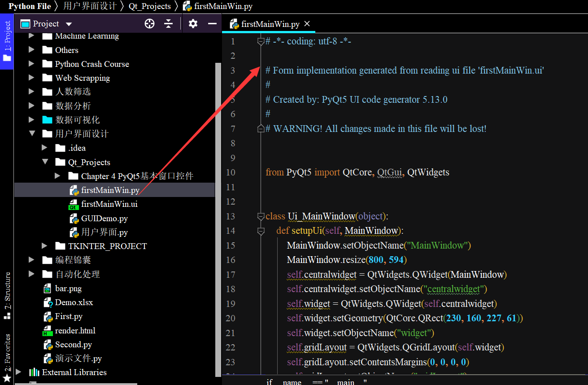
Task: Collapse the code fold at class Ui_MainWindow
Action: click(260, 216)
